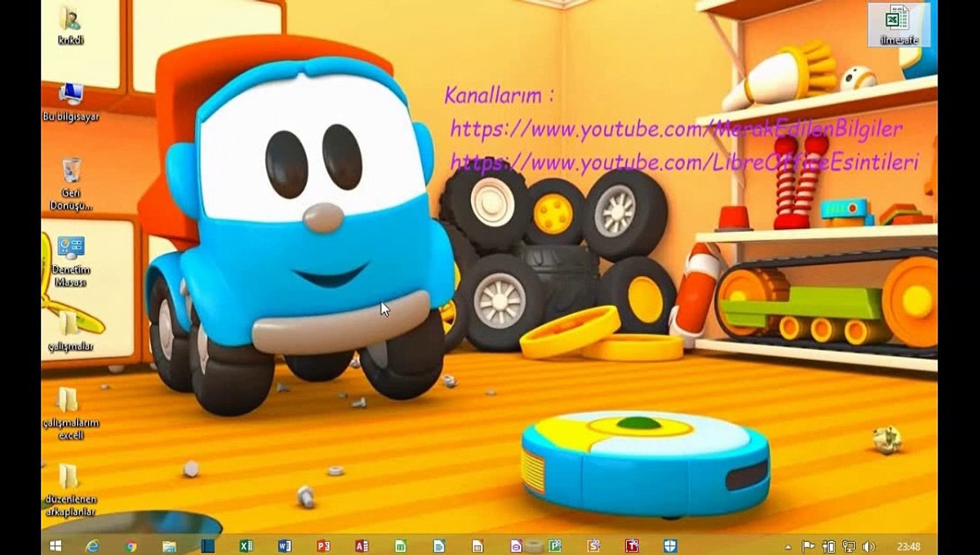Show hidden system tray icons arrow
The image size is (980, 555).
click(787, 547)
